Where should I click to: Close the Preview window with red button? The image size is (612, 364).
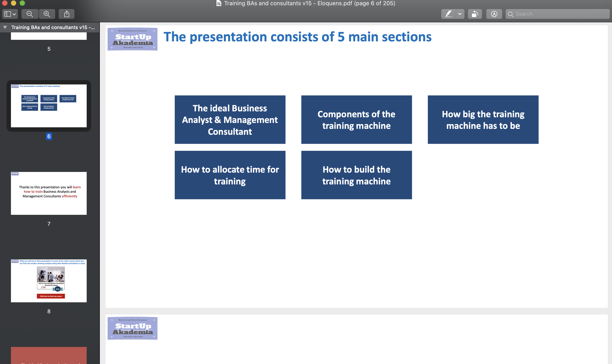pyautogui.click(x=5, y=3)
